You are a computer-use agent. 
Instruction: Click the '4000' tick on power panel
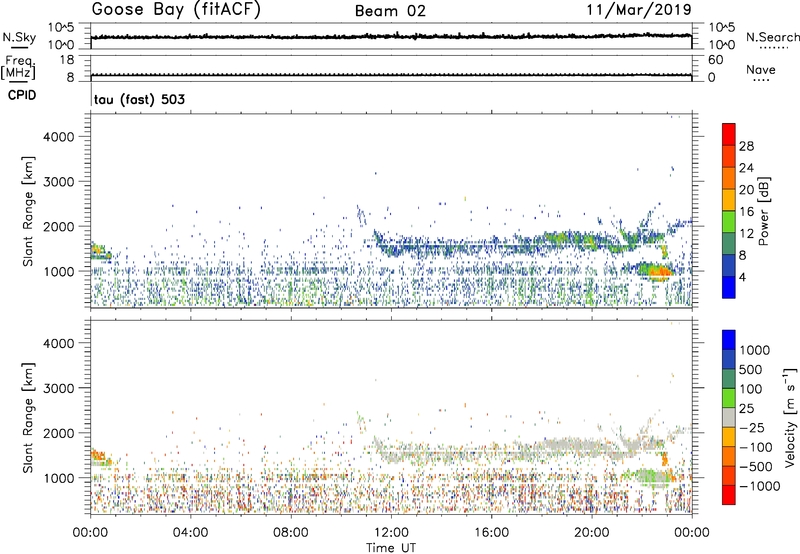pos(58,137)
